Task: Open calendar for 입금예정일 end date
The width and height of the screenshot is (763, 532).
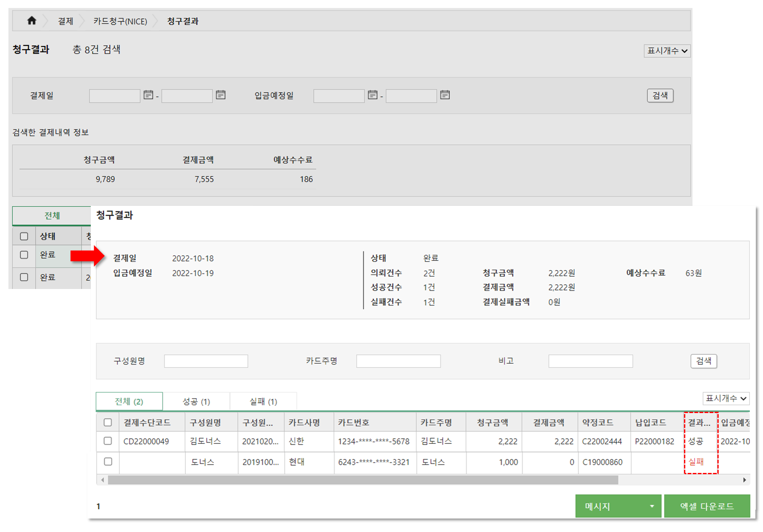Action: tap(445, 95)
